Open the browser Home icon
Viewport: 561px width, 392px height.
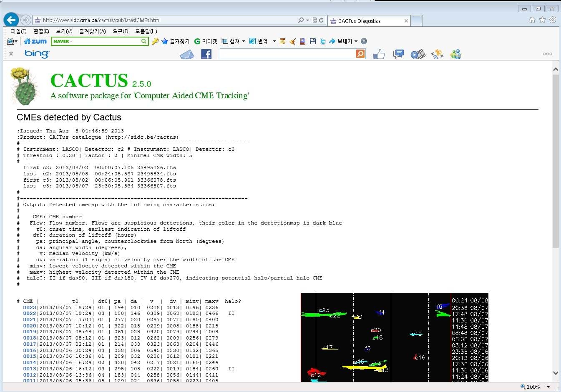532,20
